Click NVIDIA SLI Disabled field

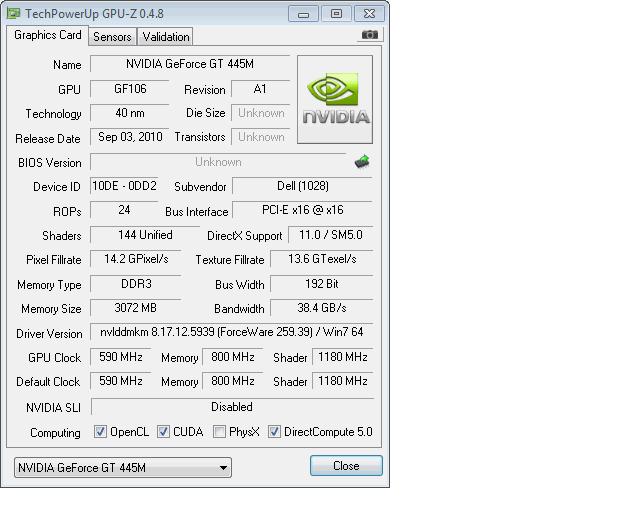[x=232, y=407]
